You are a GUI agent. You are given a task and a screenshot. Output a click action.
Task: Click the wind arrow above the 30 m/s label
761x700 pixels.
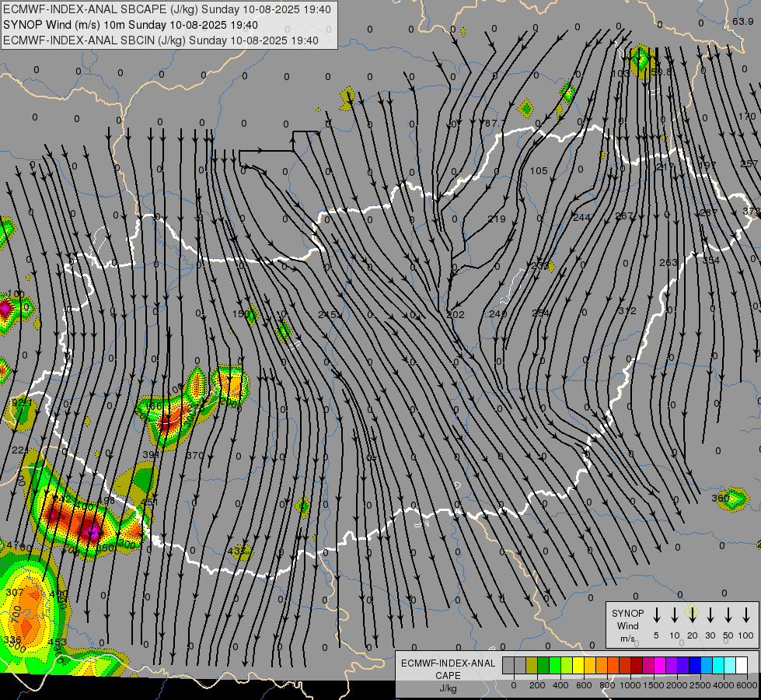pos(710,615)
